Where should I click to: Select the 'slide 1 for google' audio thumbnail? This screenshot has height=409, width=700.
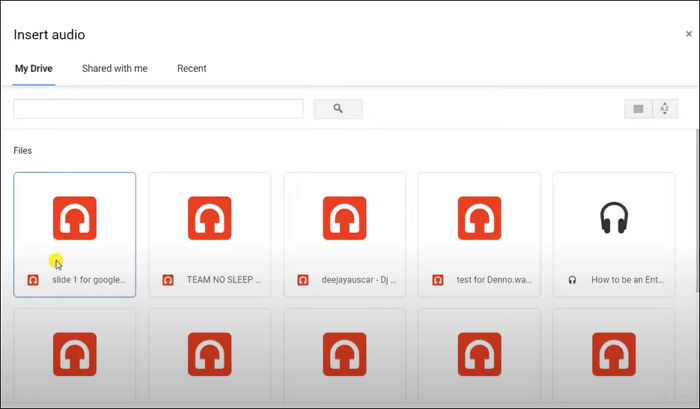coord(75,218)
